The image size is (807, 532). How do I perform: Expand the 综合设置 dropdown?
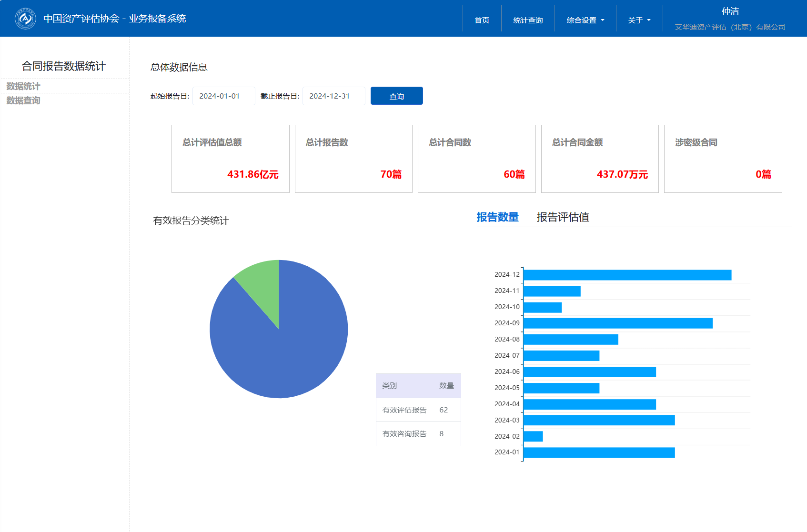[x=585, y=20]
